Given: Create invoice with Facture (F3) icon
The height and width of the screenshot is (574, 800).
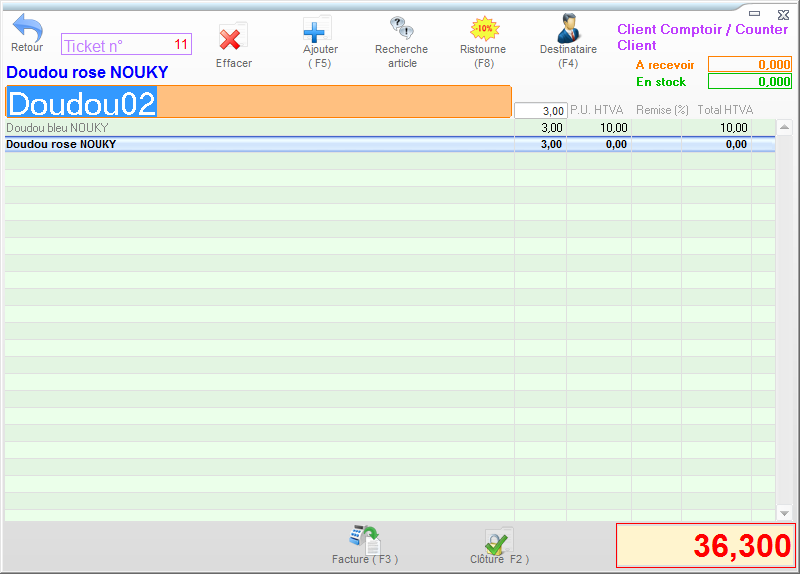Looking at the screenshot, I should 364,540.
